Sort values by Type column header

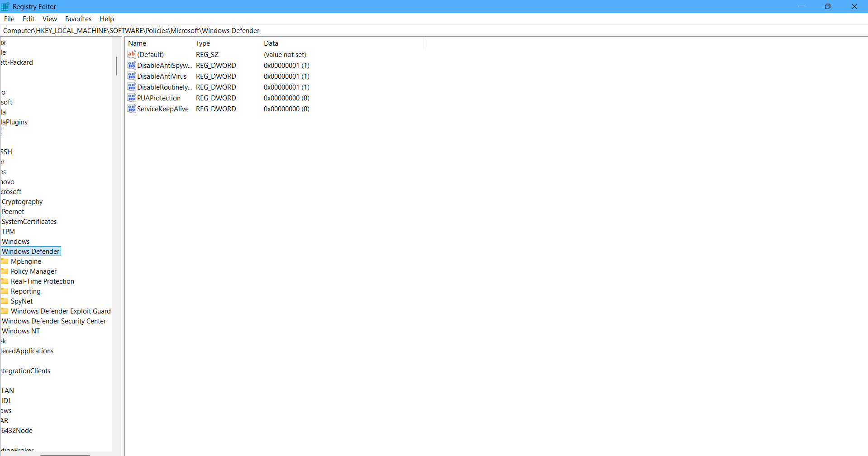point(227,43)
